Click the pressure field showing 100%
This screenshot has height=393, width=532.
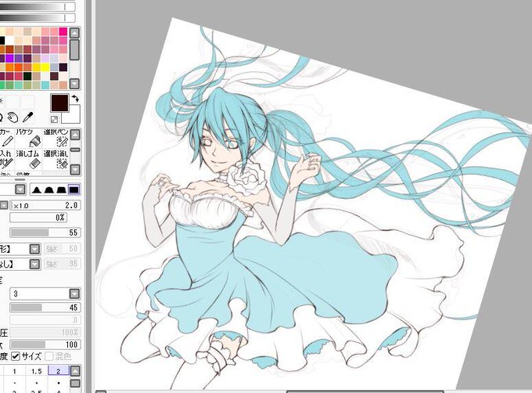[45, 332]
